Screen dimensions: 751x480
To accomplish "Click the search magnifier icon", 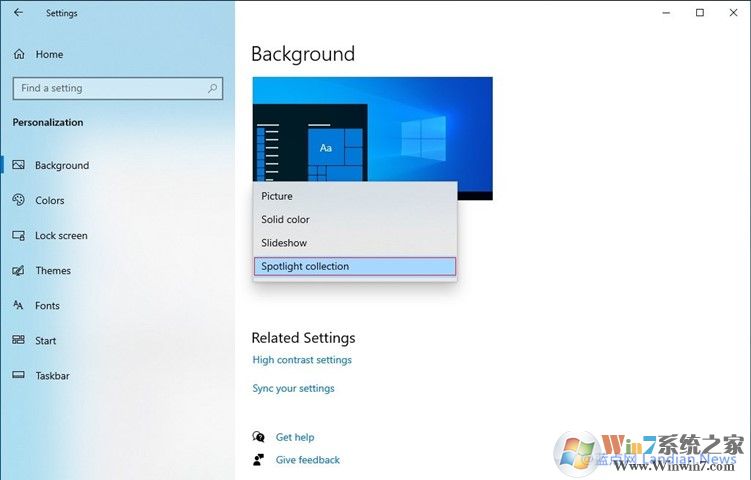I will [x=212, y=88].
